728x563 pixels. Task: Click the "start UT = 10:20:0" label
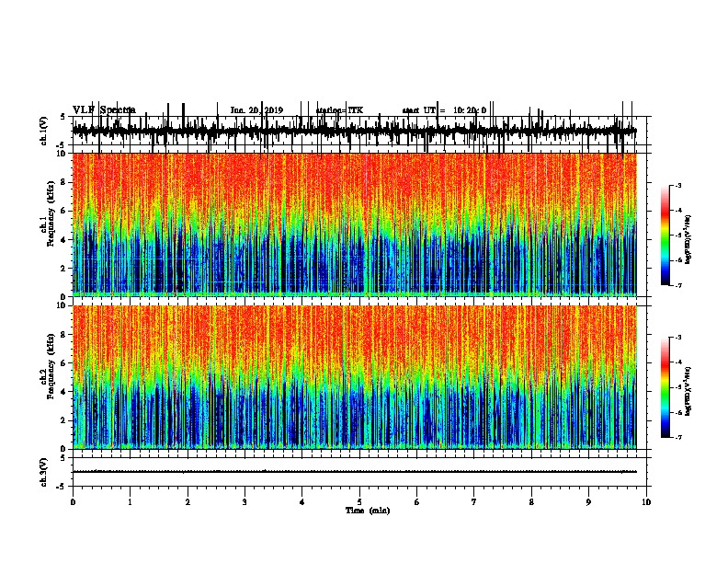click(444, 110)
